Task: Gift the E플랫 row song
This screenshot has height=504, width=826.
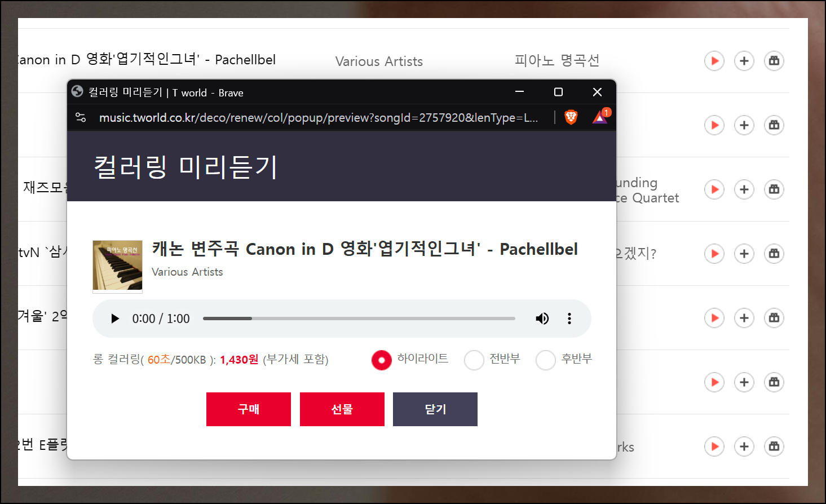Action: pyautogui.click(x=774, y=446)
